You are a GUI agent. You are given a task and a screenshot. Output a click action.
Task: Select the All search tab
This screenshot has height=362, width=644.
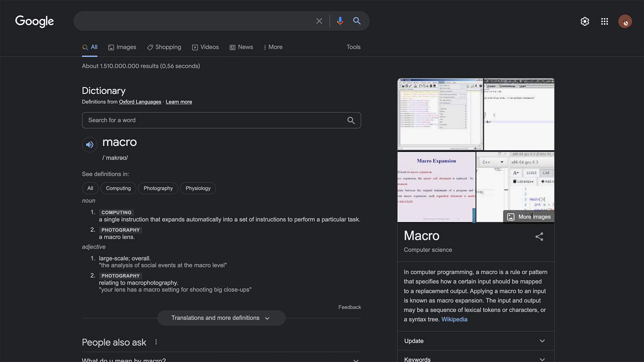[x=90, y=47]
